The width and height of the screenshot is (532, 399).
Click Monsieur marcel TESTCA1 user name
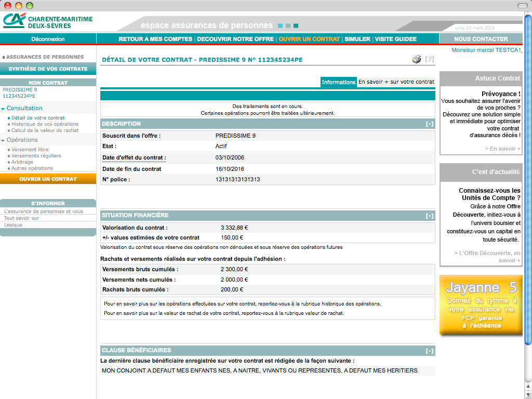point(486,50)
